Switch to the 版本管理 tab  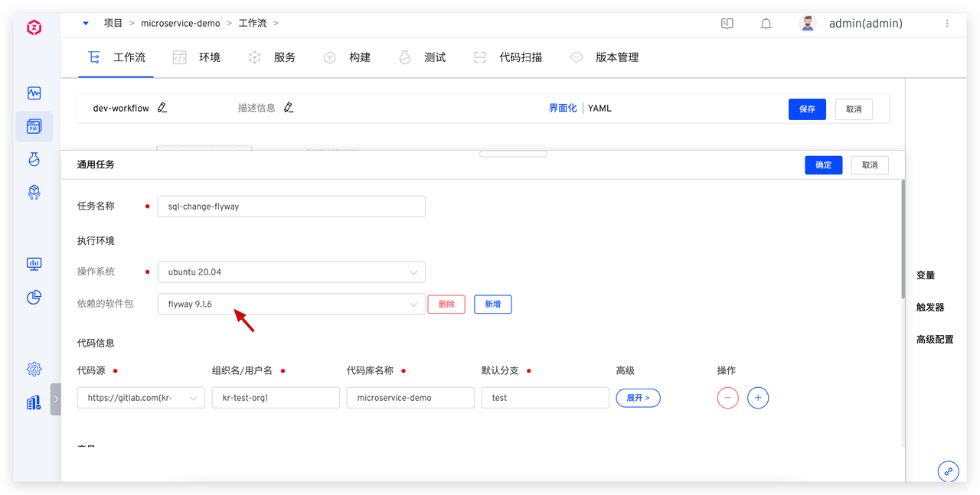click(604, 57)
